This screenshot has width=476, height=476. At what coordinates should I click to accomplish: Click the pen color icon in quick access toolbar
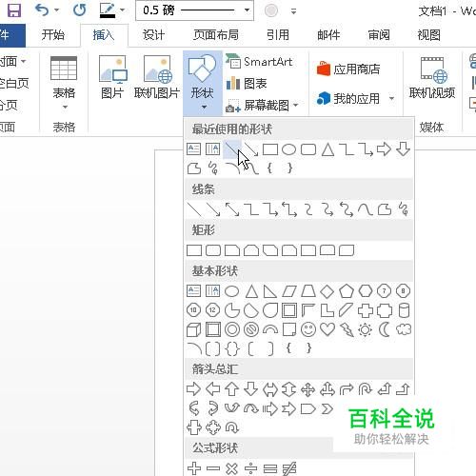pos(108,10)
